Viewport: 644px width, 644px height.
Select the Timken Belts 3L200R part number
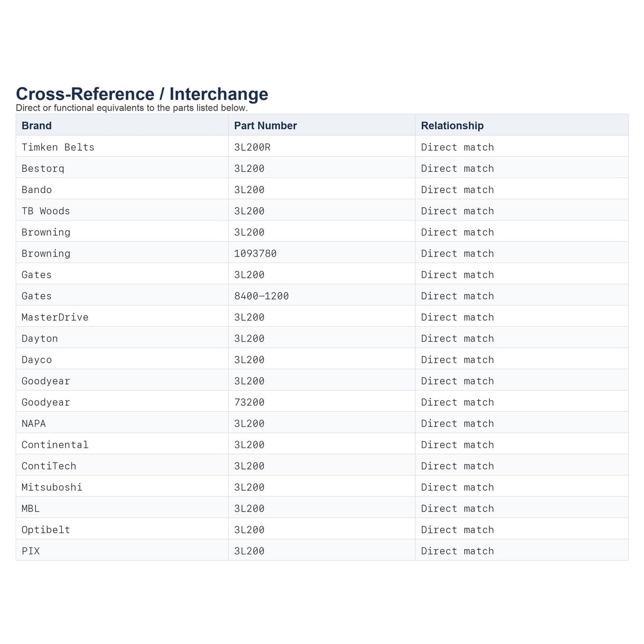(252, 147)
